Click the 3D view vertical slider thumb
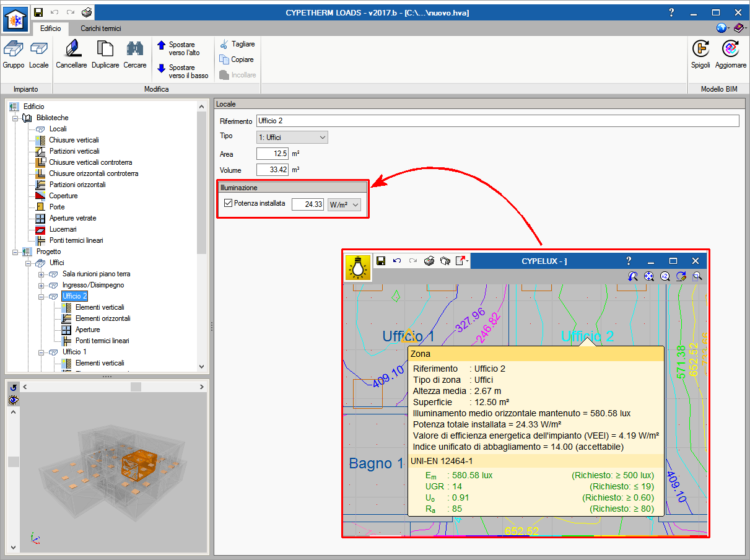This screenshot has width=750, height=560. [13, 462]
